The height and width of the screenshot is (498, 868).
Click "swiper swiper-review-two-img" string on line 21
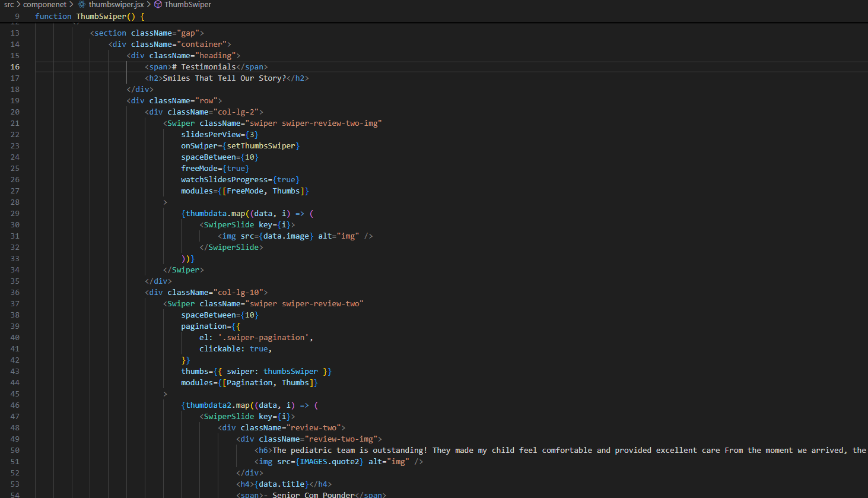pos(313,123)
